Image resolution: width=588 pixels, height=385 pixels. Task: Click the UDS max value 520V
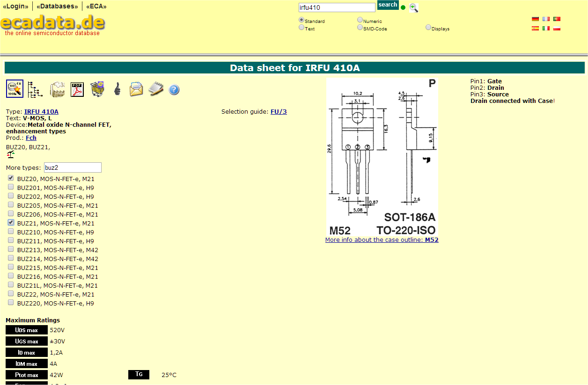57,330
